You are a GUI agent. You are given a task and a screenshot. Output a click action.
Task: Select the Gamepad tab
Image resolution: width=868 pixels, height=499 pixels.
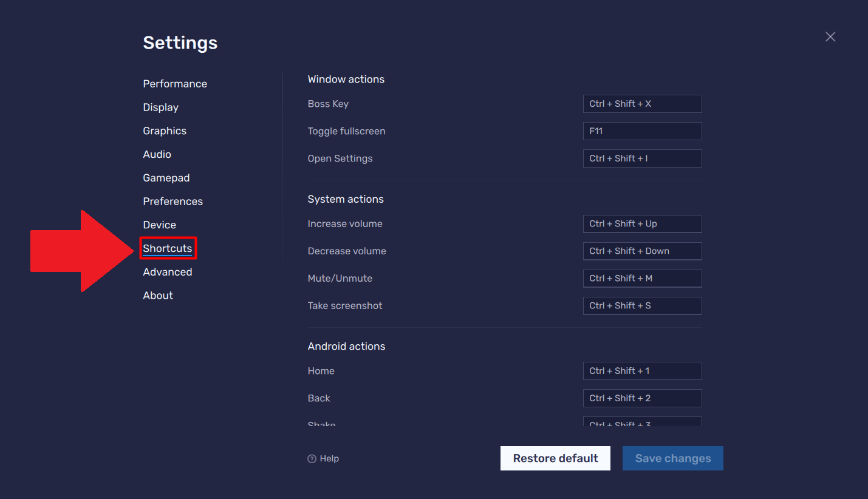click(166, 178)
